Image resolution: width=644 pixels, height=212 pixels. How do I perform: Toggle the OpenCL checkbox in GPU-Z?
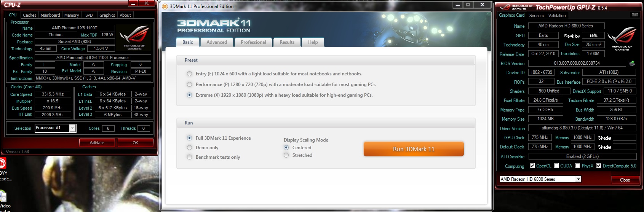click(x=532, y=166)
